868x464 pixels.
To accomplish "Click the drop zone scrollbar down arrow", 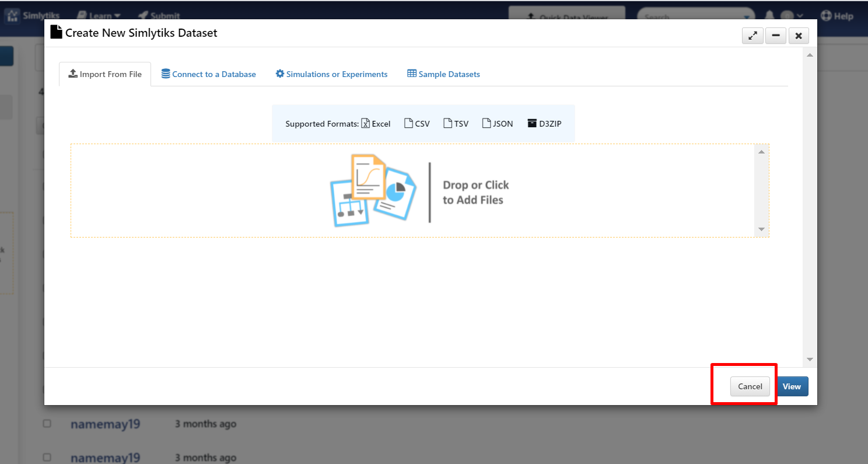I will point(761,229).
